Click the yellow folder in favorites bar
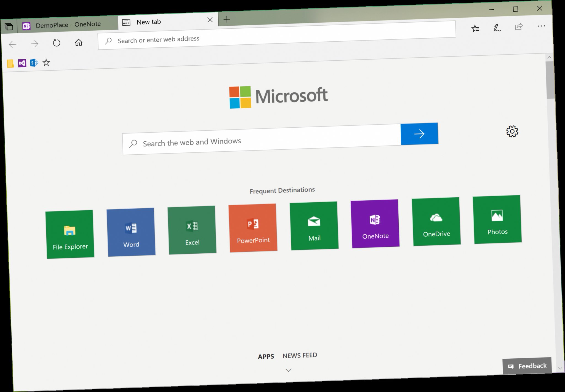 click(10, 64)
